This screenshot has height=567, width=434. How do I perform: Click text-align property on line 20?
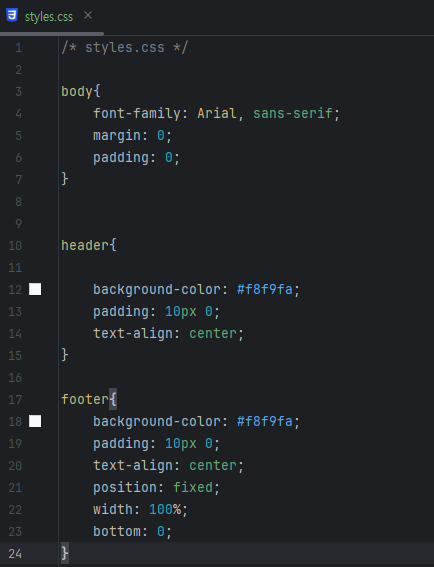[133, 465]
